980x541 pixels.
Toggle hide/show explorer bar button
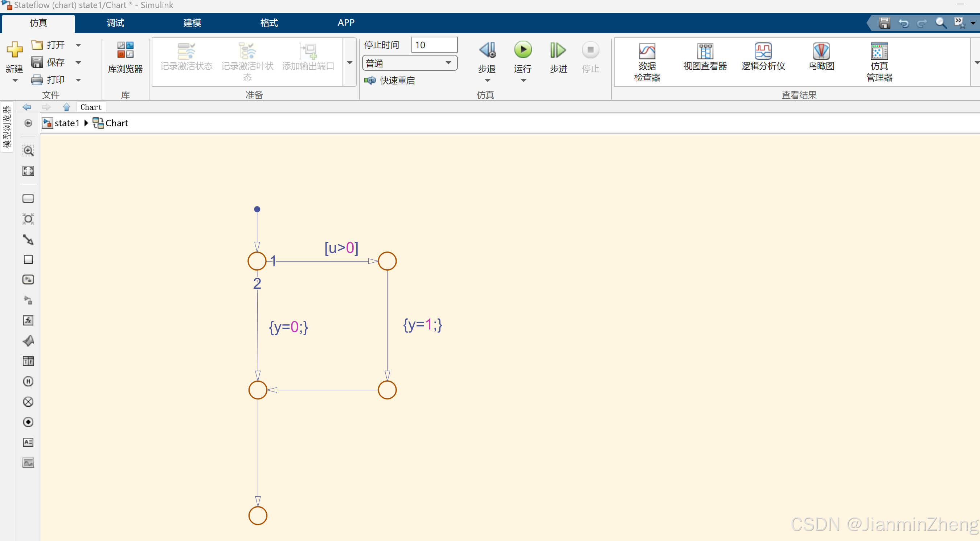coord(28,123)
